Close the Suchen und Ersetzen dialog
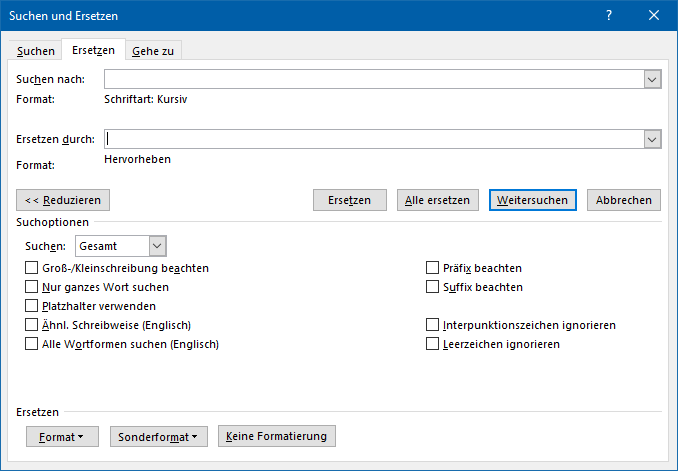Image resolution: width=678 pixels, height=471 pixels. 654,16
